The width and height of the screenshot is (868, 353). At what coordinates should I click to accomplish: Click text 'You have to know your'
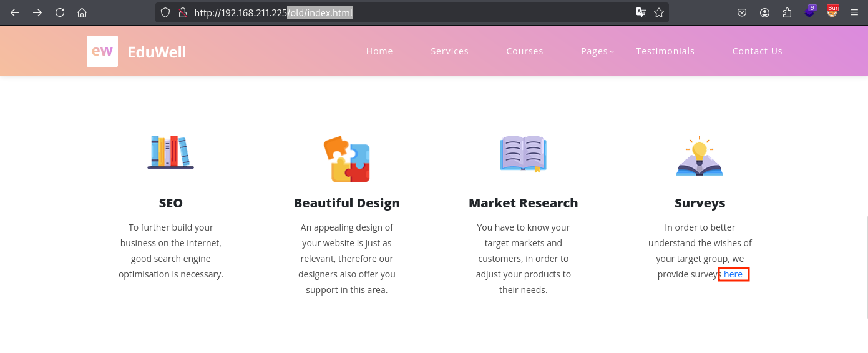(524, 227)
